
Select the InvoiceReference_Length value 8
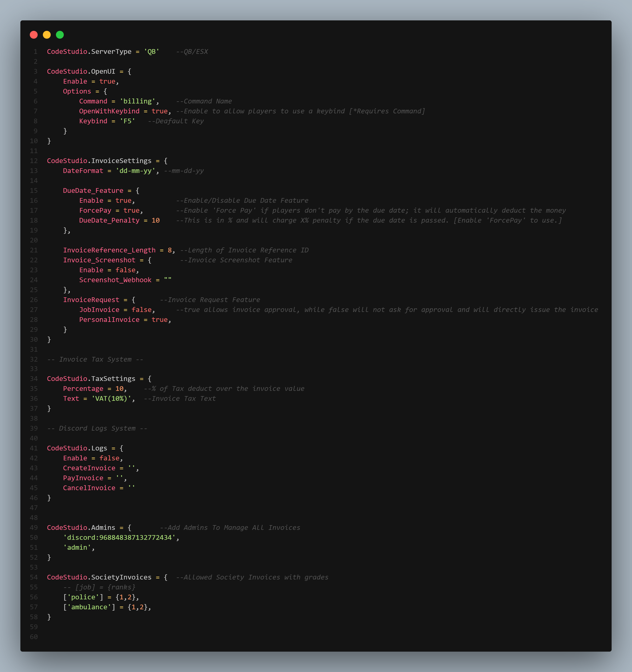tap(169, 250)
